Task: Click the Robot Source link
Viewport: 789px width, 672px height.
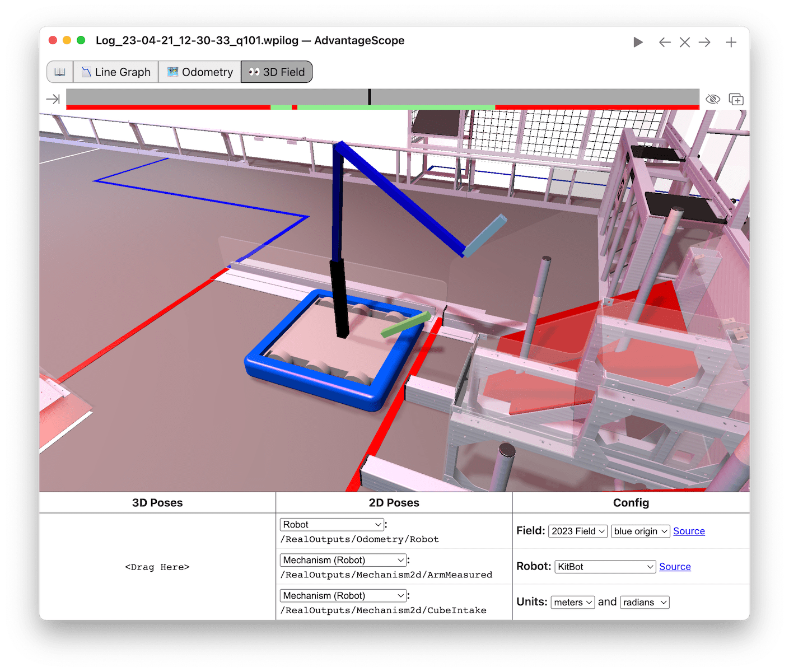Action: click(x=675, y=567)
